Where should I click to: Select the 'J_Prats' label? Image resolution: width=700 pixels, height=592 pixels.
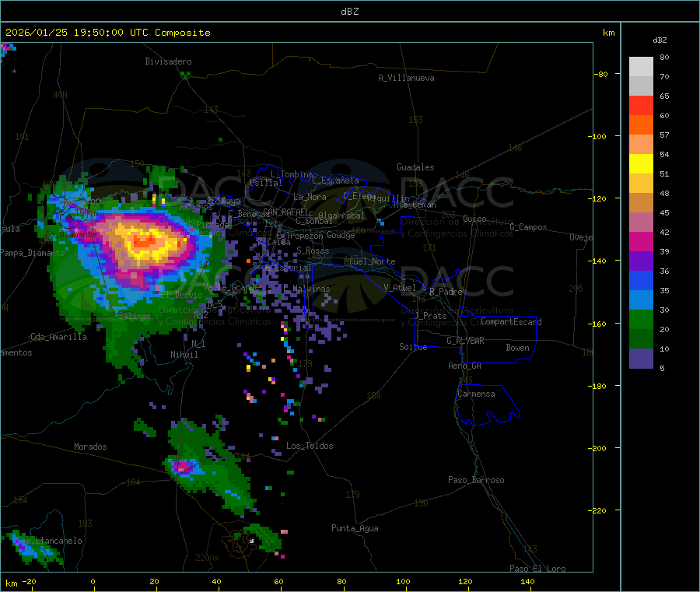[x=431, y=315]
